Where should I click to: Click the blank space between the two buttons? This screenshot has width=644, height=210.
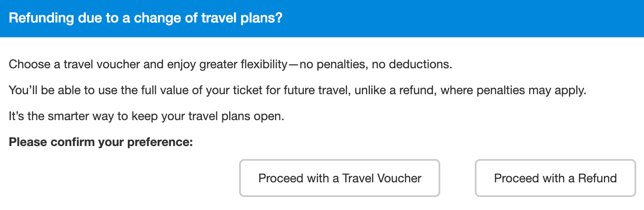tap(458, 178)
